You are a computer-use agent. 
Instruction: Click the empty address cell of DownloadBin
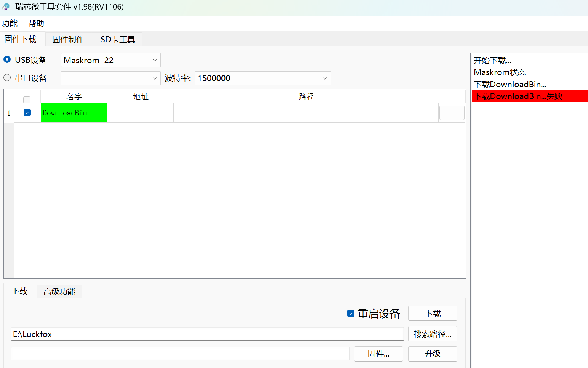140,113
